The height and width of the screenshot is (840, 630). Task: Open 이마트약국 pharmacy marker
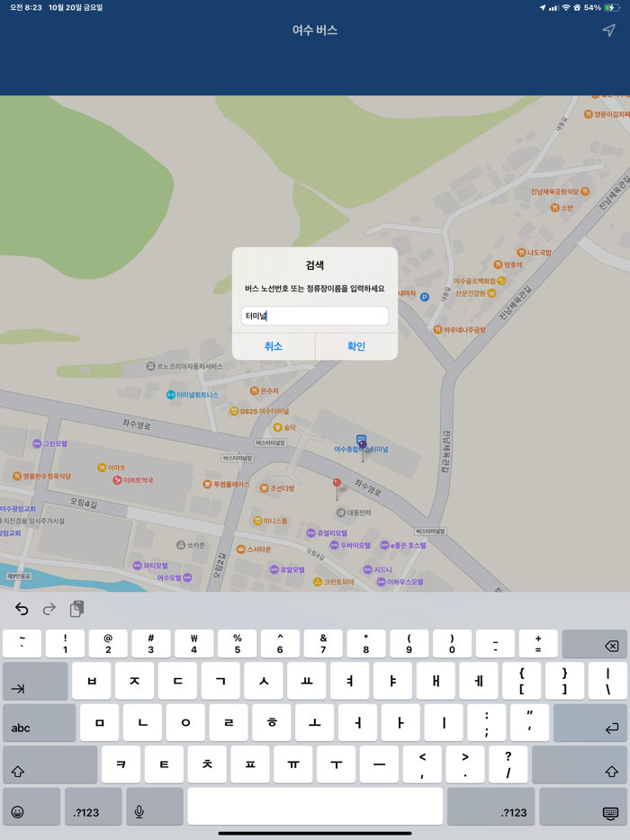(133, 480)
